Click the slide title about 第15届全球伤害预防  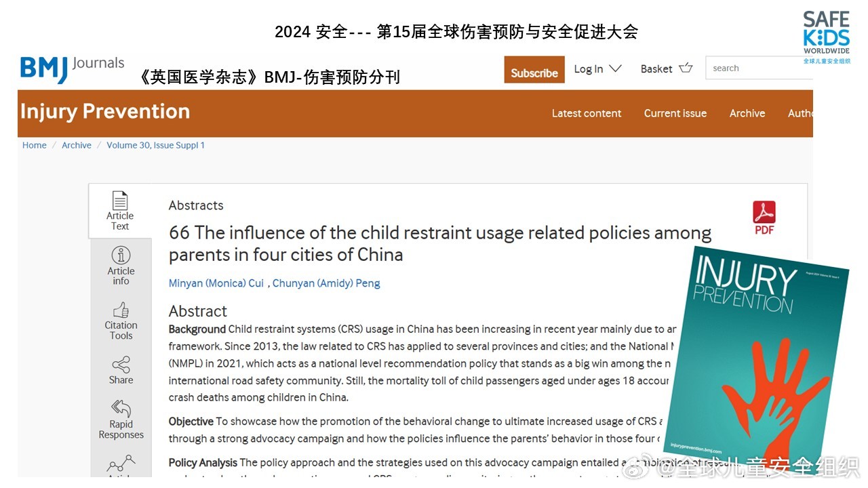[x=456, y=32]
